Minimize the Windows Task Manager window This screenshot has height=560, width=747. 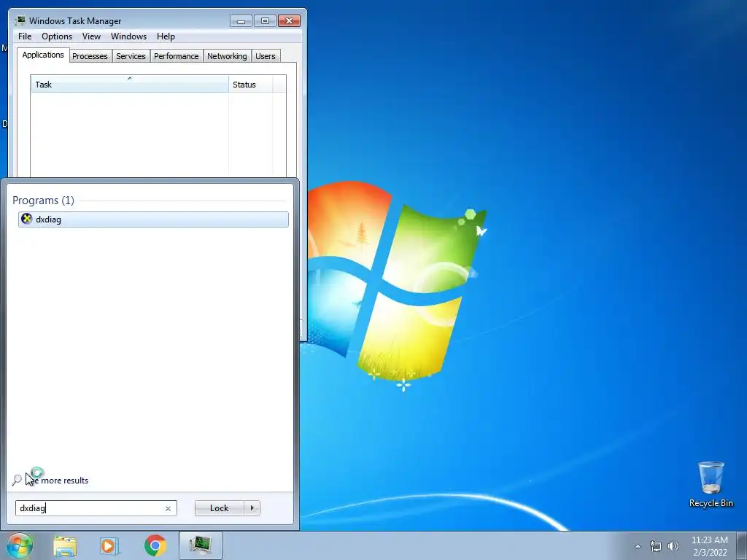[x=241, y=21]
